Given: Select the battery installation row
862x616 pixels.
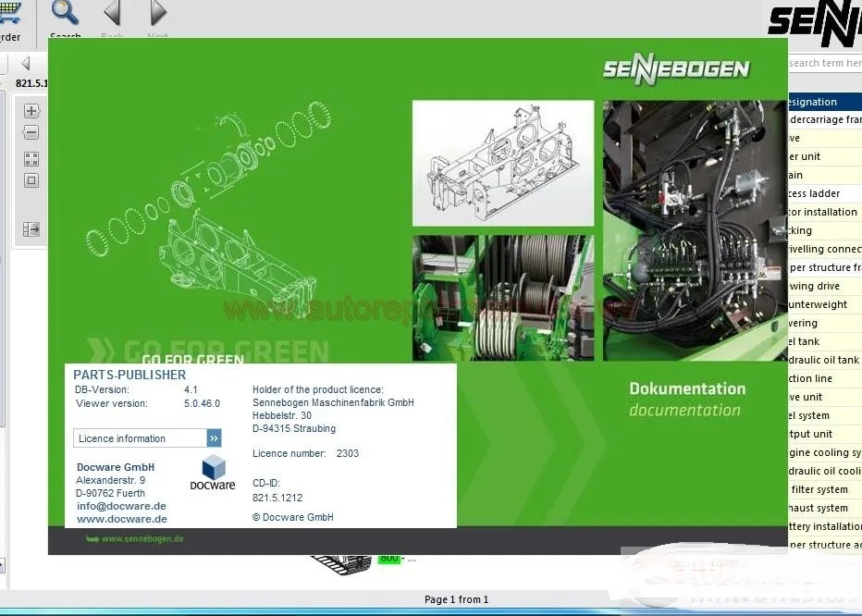Looking at the screenshot, I should click(x=825, y=526).
